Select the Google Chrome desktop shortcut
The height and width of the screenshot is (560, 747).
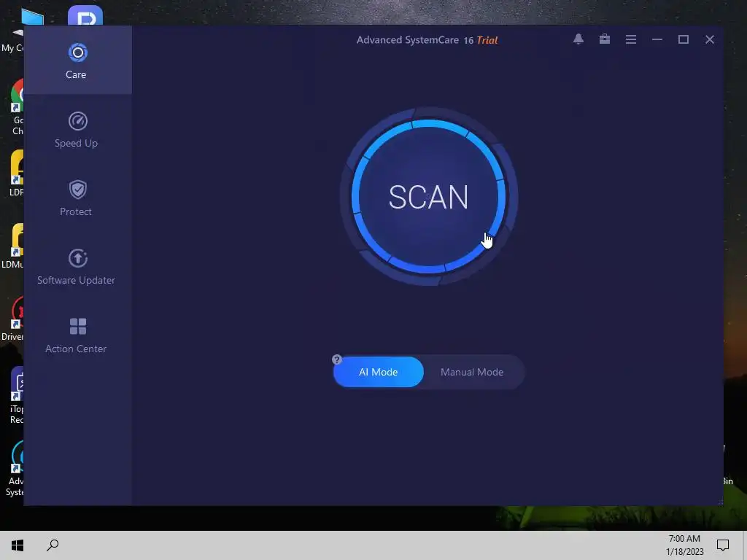pos(18,107)
